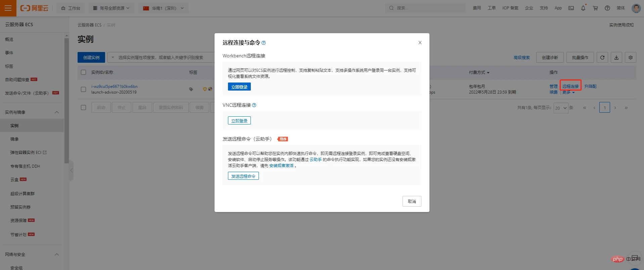Click Workbench 立即登录 button
Viewport: 644px width, 270px height.
[239, 87]
